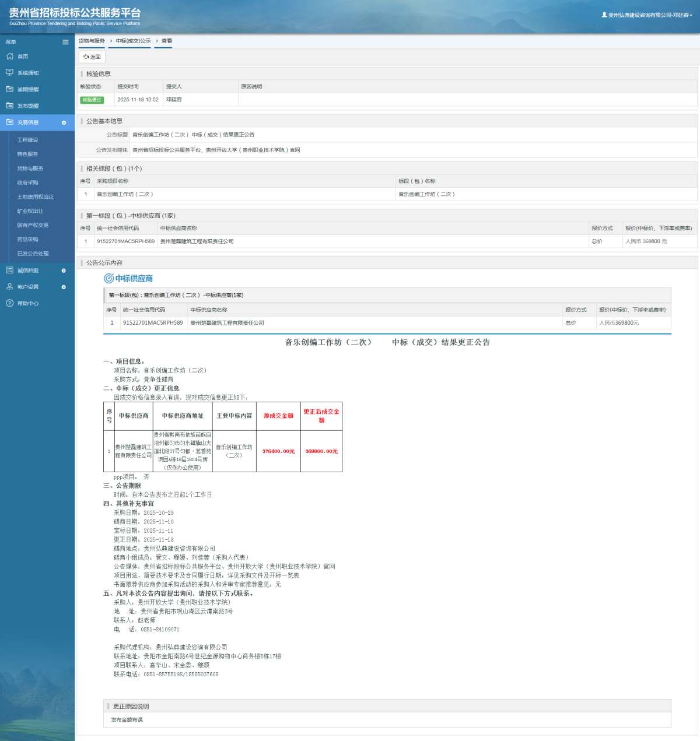This screenshot has width=700, height=741.
Task: Click the green 核验通过 status badge
Action: tap(92, 100)
